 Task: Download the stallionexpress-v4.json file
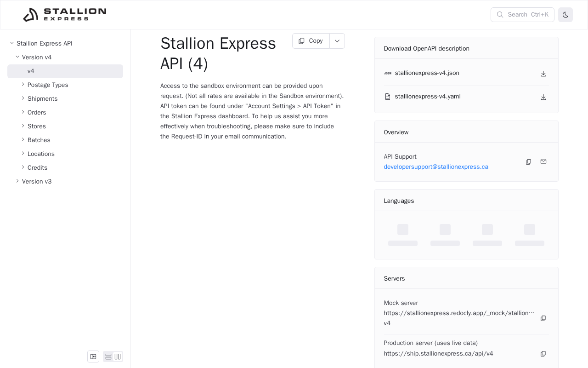tap(543, 74)
